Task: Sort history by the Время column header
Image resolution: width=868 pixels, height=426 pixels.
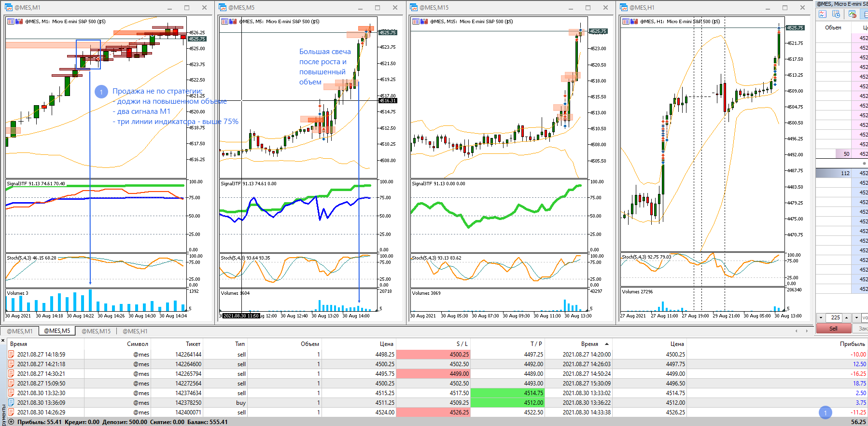Action: tap(18, 344)
